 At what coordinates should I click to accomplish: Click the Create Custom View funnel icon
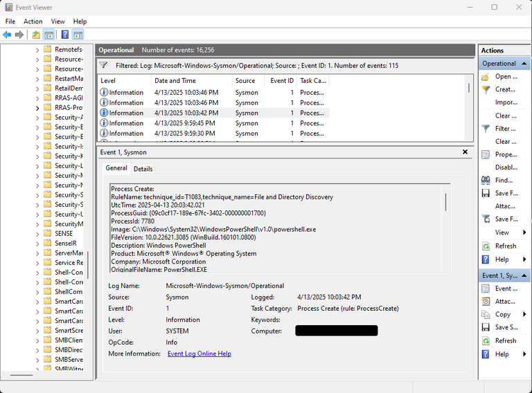486,90
